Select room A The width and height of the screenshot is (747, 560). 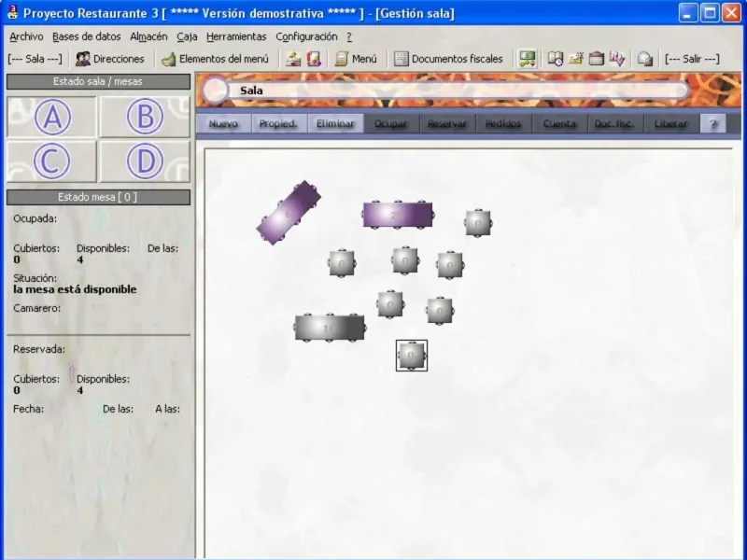[x=52, y=118]
